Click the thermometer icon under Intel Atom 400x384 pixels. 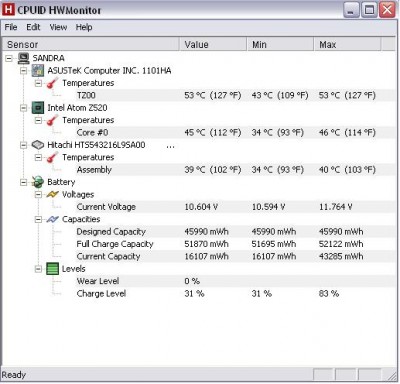point(52,120)
